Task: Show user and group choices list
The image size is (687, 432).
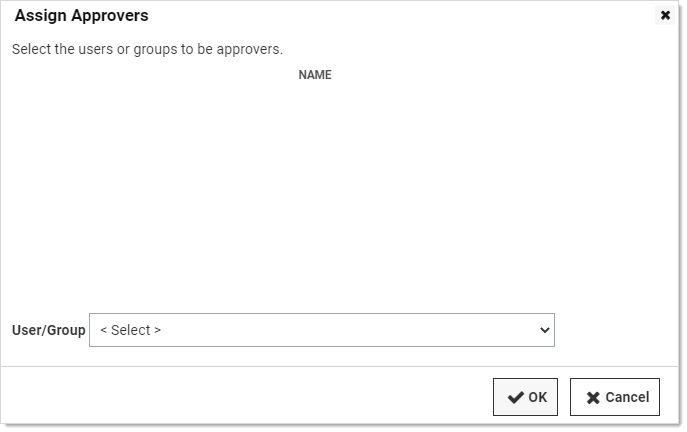Action: point(322,330)
